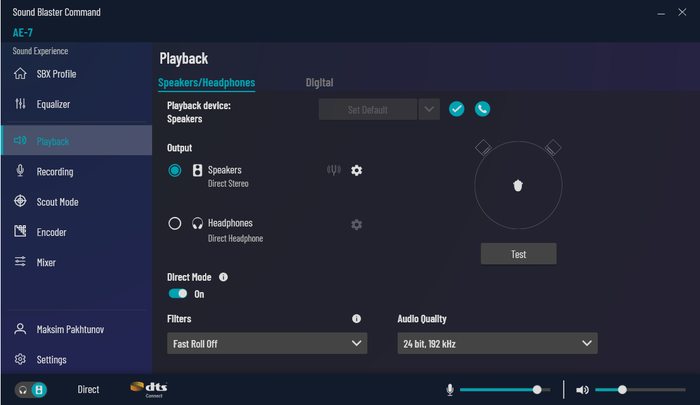
Task: Click the Test button
Action: (x=518, y=254)
